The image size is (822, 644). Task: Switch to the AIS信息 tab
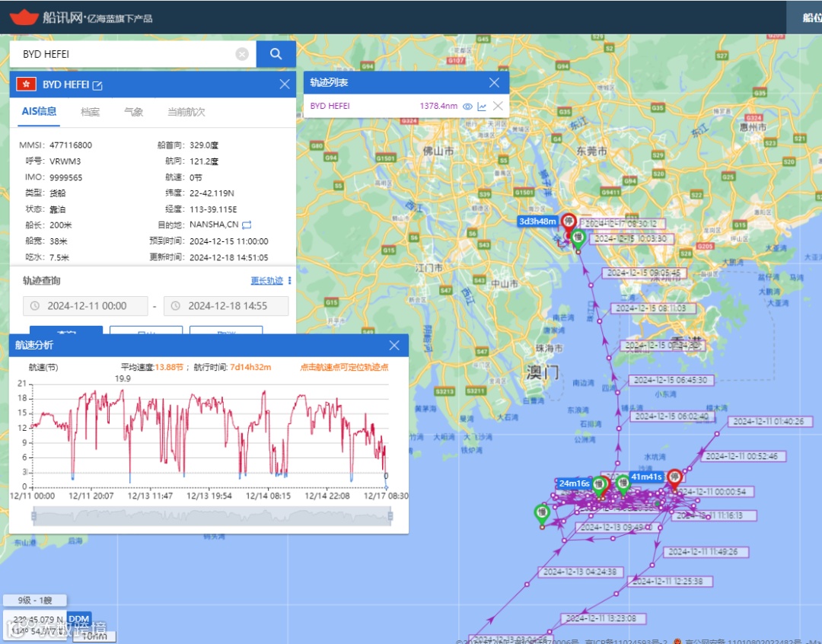(39, 111)
